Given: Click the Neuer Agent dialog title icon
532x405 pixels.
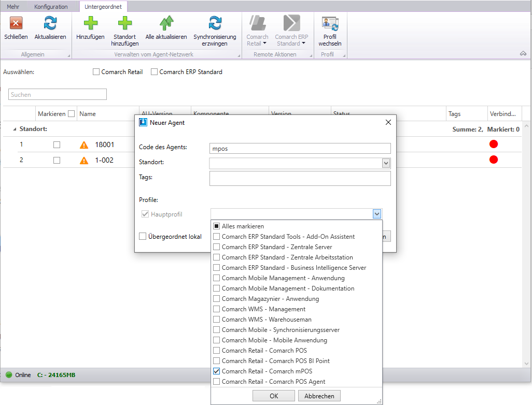Looking at the screenshot, I should tap(143, 122).
